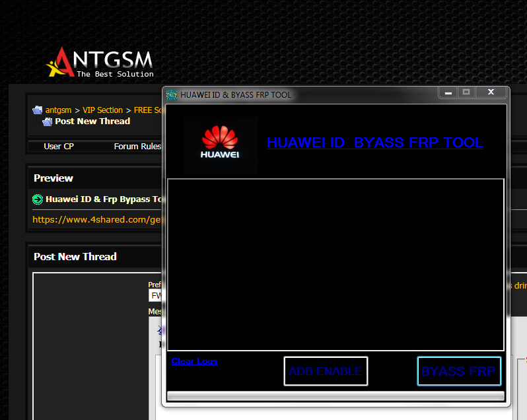This screenshot has width=527, height=420.
Task: Click the BYASS FRP button
Action: point(459,371)
